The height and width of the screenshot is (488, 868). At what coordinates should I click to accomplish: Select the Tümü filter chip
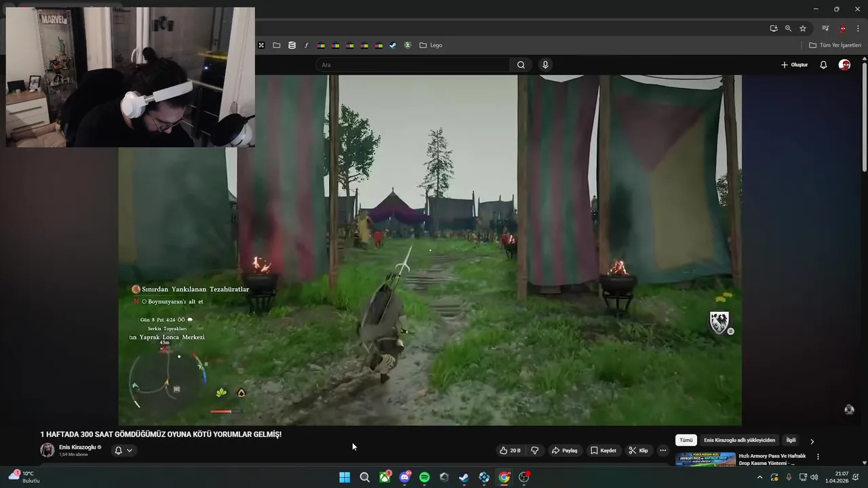pyautogui.click(x=686, y=441)
